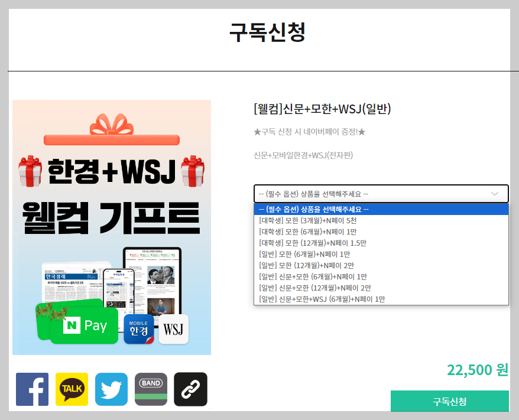Image resolution: width=519 pixels, height=420 pixels.
Task: Choose [일반] 신문+모한+WSJ (6개월)+N페이 1만
Action: tap(381, 299)
